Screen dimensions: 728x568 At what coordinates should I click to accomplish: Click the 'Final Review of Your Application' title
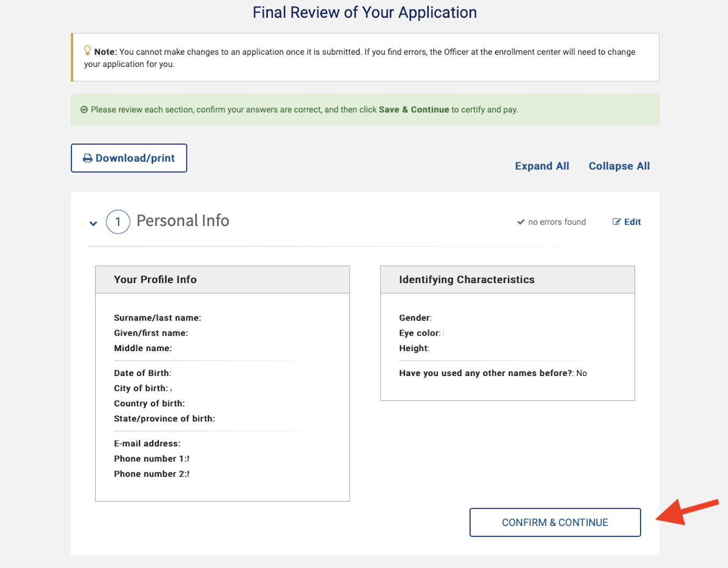click(365, 12)
